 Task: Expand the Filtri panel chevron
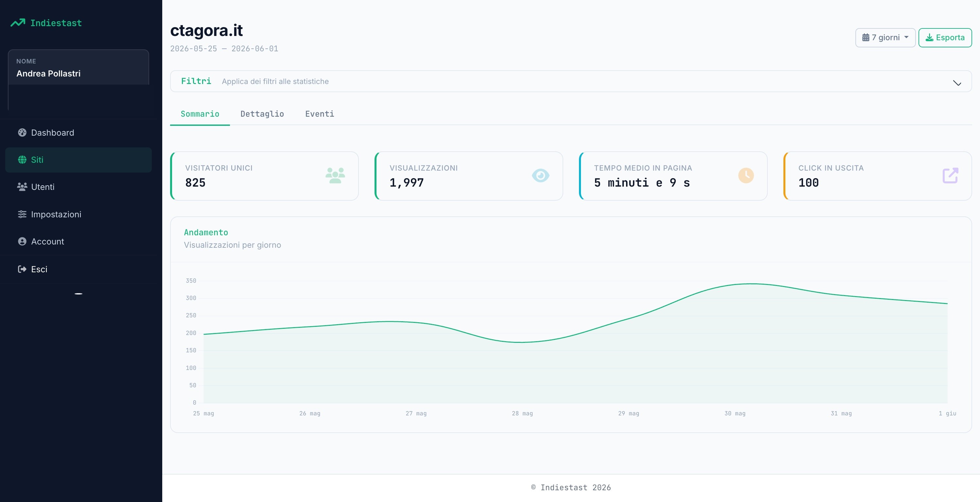tap(957, 83)
